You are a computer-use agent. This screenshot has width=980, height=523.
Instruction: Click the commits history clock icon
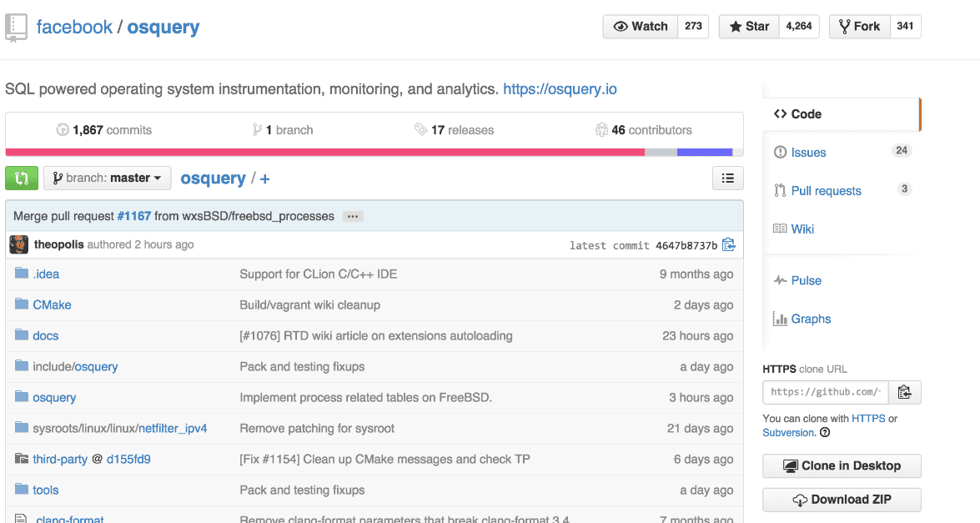pos(63,130)
